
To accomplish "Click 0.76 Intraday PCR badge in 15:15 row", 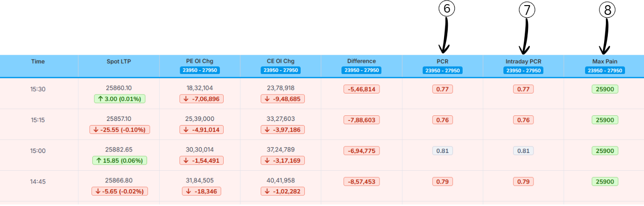I will 523,120.
